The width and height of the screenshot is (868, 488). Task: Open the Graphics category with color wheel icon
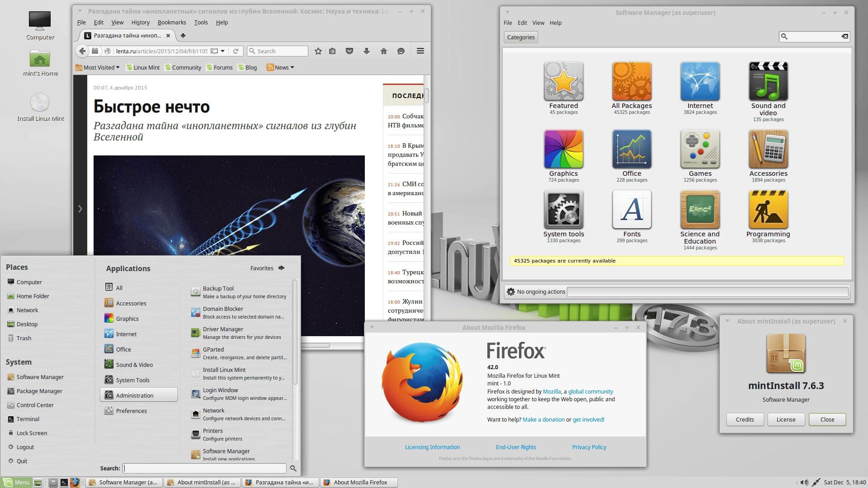(563, 156)
